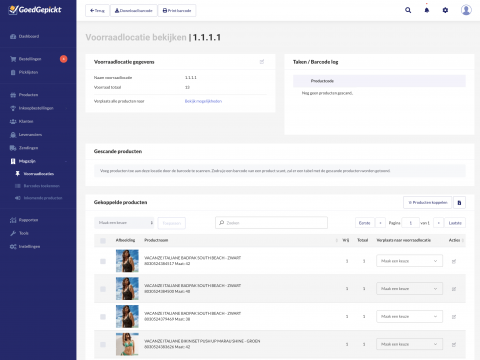Open the search magnifier icon in header
480x360 pixels.
coord(408,10)
